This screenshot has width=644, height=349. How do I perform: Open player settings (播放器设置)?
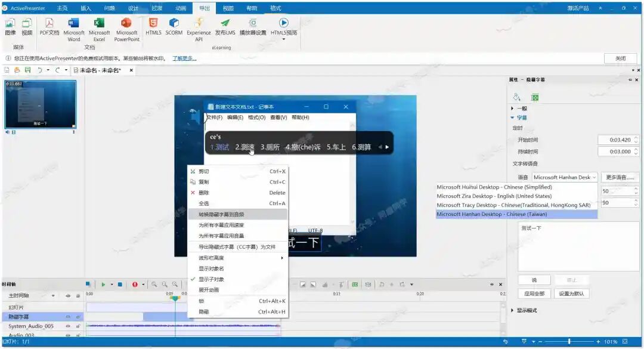tap(253, 27)
